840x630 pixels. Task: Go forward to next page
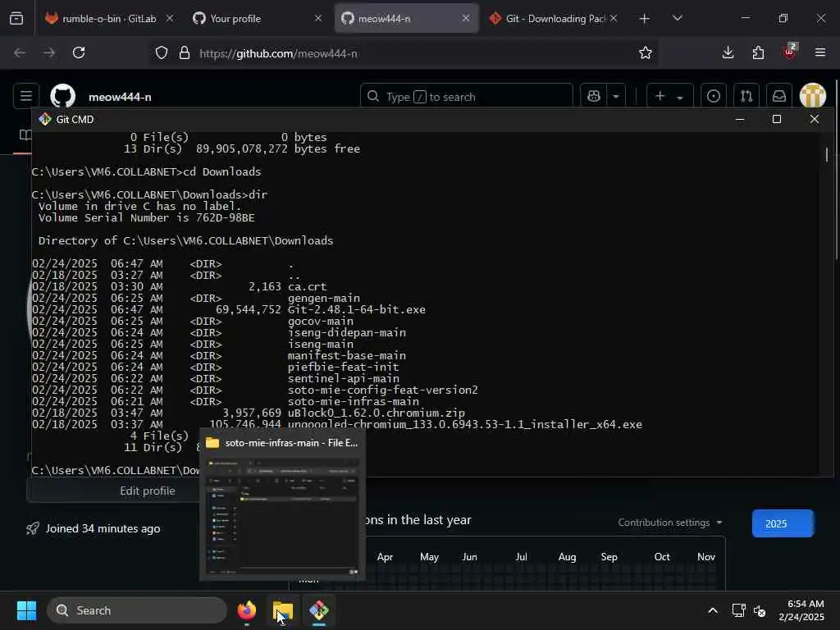coord(49,52)
